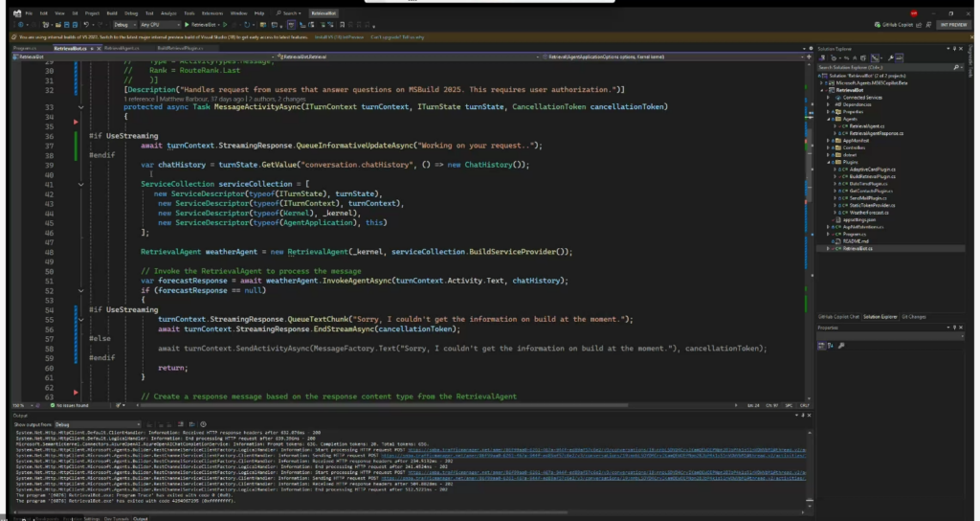This screenshot has width=980, height=521.
Task: Open the File menu
Action: pos(29,13)
